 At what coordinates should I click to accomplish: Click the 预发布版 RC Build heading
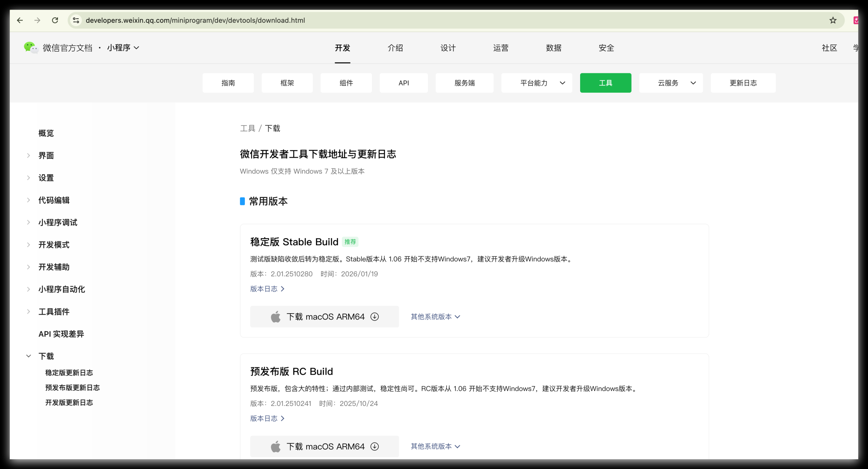(292, 371)
